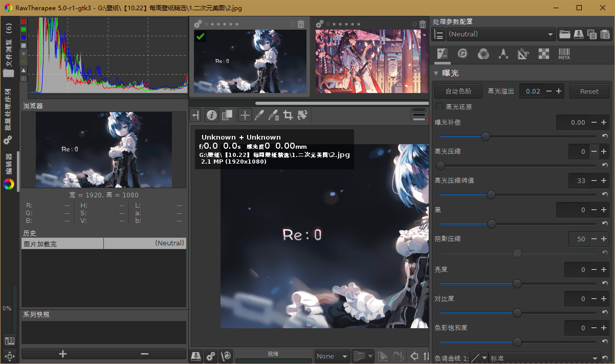
Task: Toggle green histogram channel
Action: point(24,29)
